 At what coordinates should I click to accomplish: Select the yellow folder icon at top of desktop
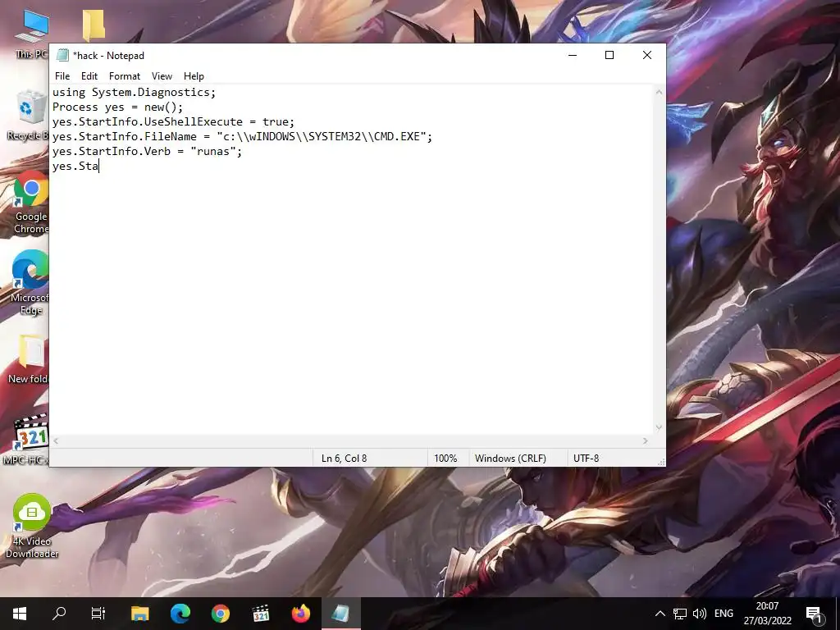(x=94, y=25)
